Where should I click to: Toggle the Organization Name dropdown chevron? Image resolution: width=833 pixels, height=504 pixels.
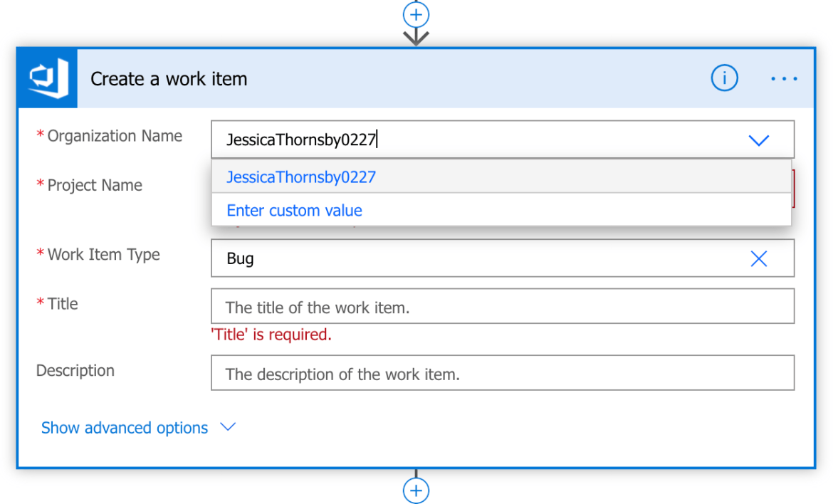759,140
